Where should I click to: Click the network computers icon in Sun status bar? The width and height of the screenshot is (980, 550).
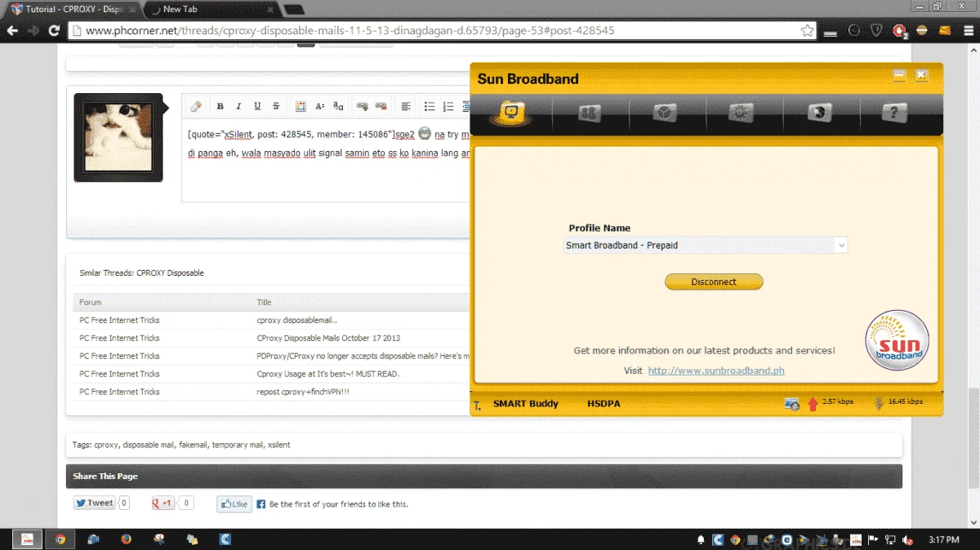coord(792,403)
